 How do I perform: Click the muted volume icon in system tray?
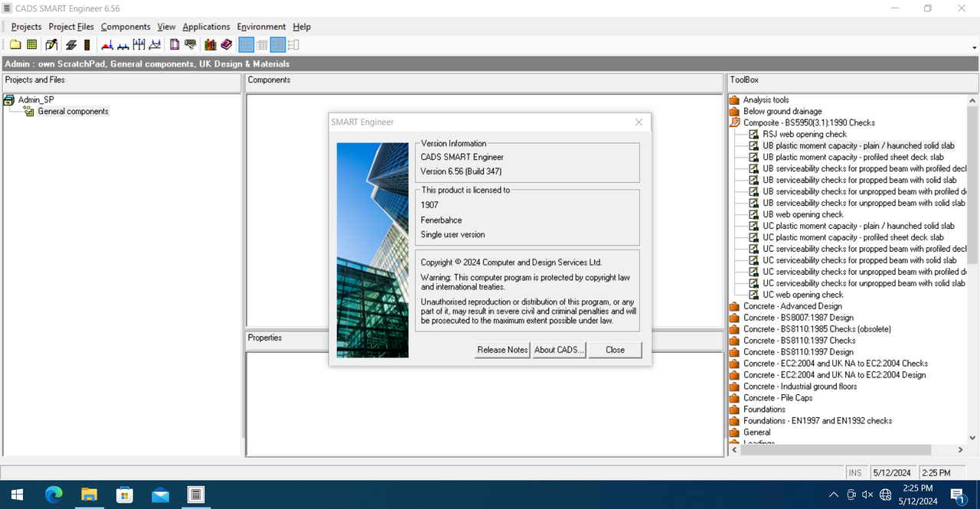pyautogui.click(x=868, y=495)
